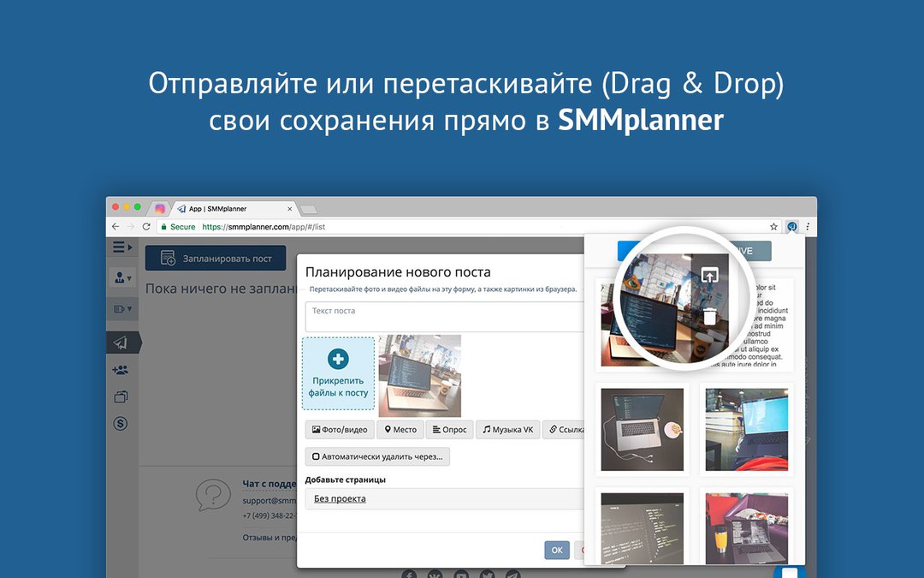924x578 pixels.
Task: Open the user account dropdown in sidebar
Action: 122,277
